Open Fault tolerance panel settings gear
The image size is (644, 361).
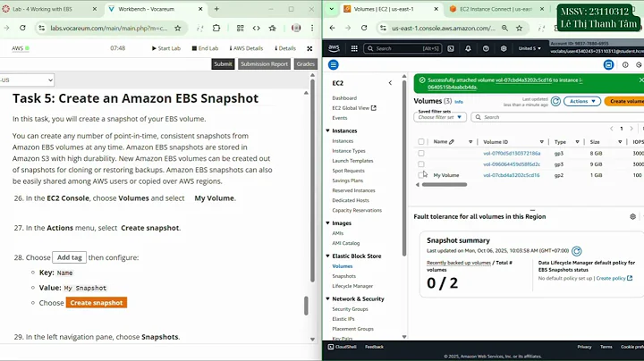tap(633, 216)
